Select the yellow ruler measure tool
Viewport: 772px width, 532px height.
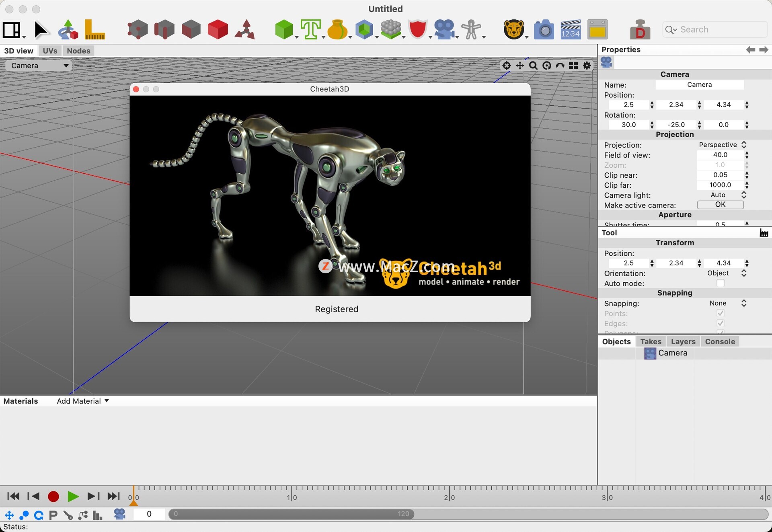point(95,30)
